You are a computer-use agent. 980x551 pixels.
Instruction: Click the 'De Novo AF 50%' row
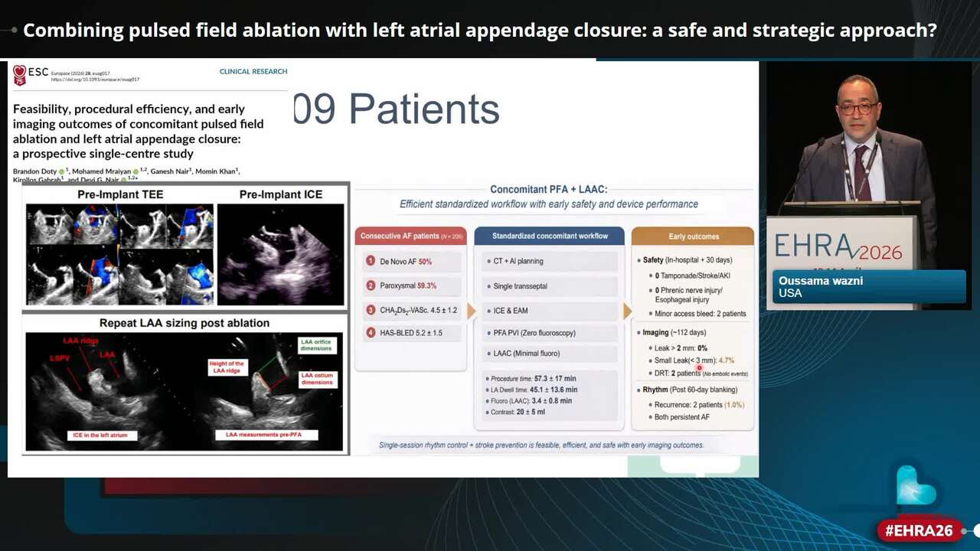(x=410, y=262)
